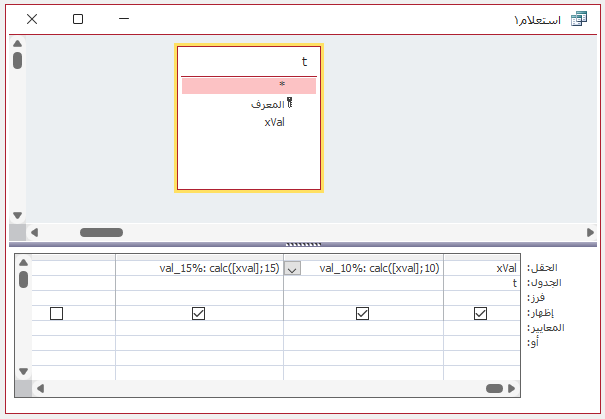Minimize the query window
The image size is (605, 419).
point(124,19)
